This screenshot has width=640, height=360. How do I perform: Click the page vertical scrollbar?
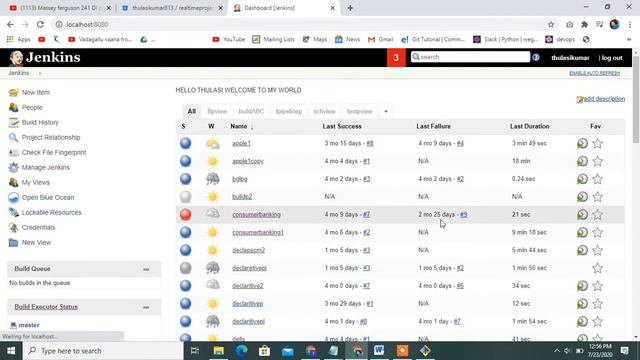(636, 100)
